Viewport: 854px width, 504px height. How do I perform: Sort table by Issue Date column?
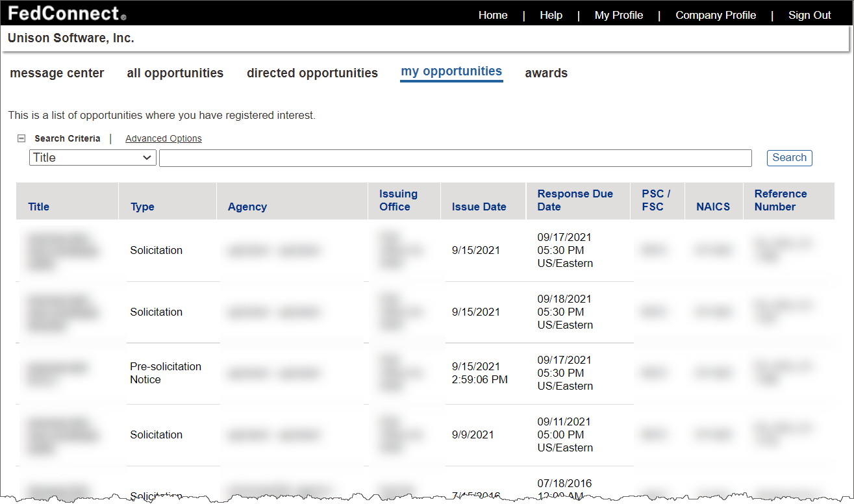click(479, 207)
